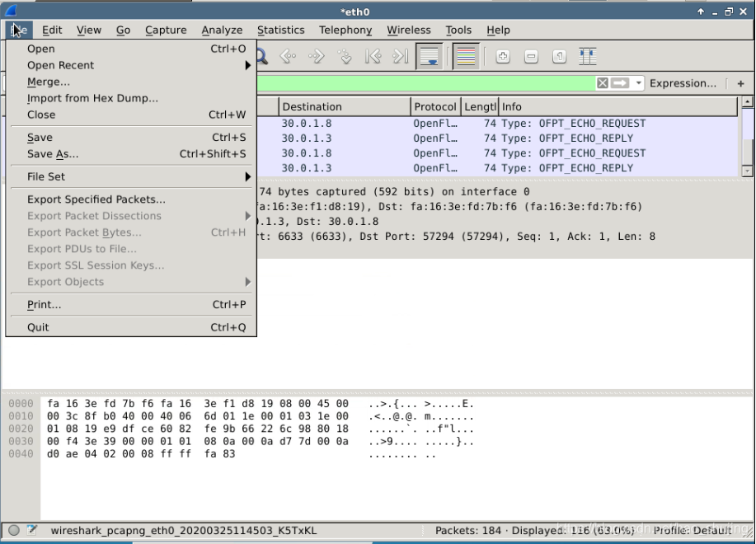
Task: Apply the display filter arrow
Action: (x=620, y=83)
